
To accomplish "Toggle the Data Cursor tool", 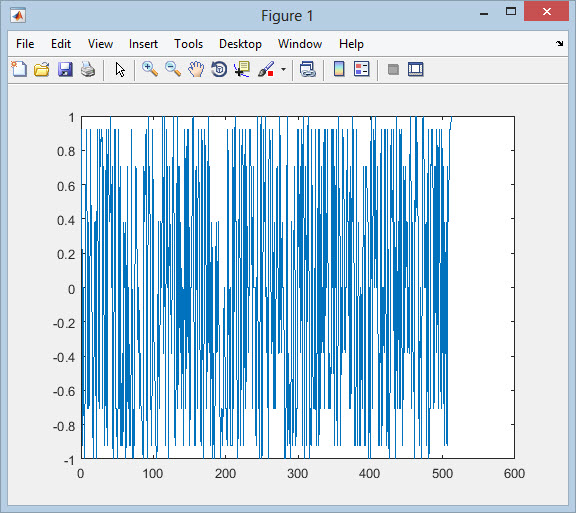I will coord(242,69).
